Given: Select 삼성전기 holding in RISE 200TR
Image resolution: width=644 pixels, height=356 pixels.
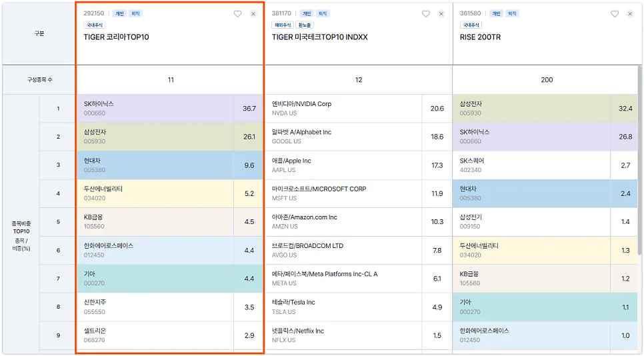Looking at the screenshot, I should pyautogui.click(x=545, y=222).
